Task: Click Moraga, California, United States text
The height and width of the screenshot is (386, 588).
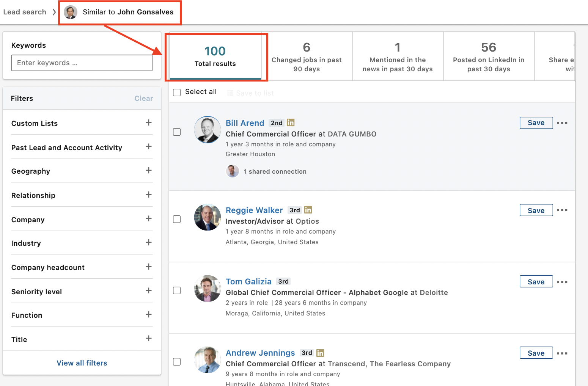Action: [275, 313]
